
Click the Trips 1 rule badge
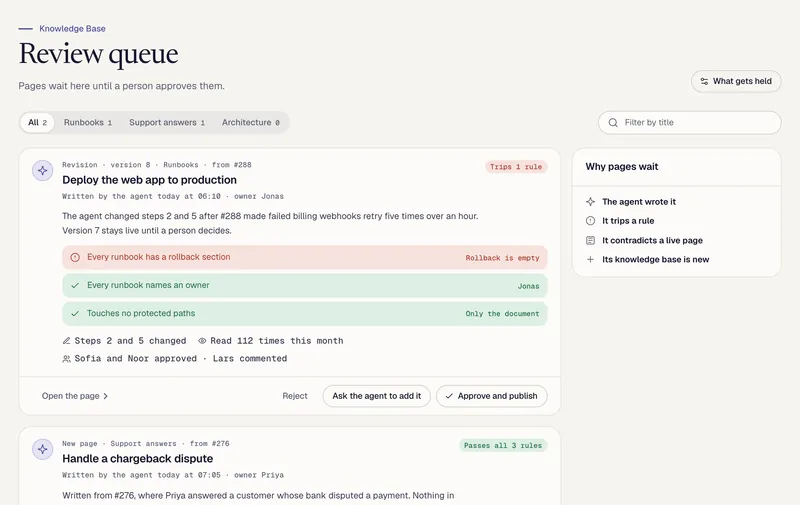click(516, 167)
